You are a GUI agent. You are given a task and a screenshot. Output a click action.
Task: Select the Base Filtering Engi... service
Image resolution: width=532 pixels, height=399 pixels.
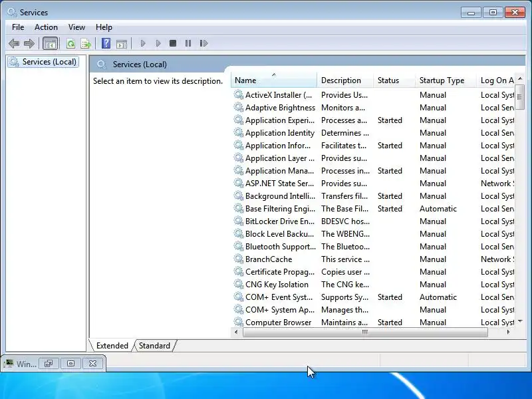(280, 208)
